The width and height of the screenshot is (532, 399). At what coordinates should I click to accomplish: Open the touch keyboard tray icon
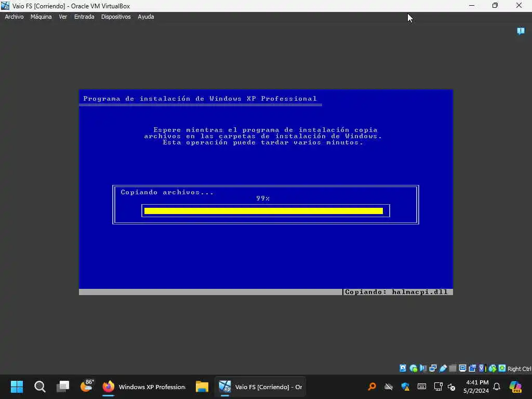422,386
